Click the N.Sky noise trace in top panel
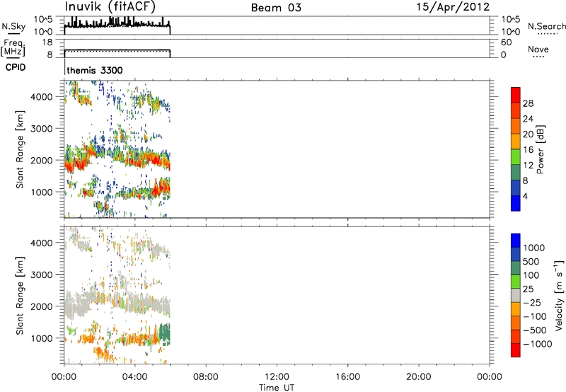The height and width of the screenshot is (392, 566). pyautogui.click(x=117, y=25)
